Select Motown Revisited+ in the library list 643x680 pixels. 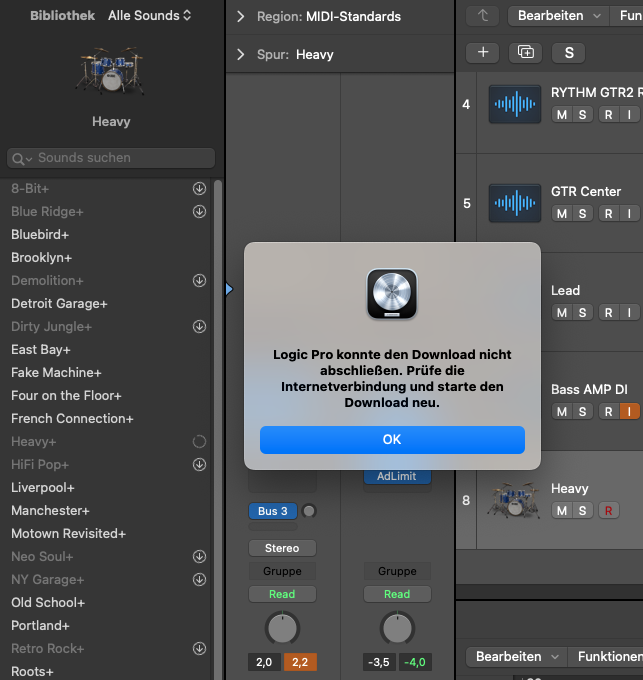(x=69, y=533)
